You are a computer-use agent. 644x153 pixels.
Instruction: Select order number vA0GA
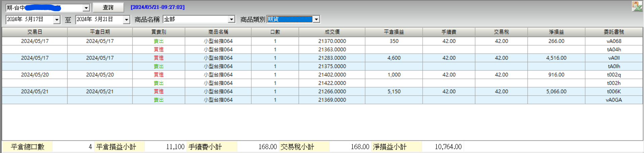click(614, 100)
